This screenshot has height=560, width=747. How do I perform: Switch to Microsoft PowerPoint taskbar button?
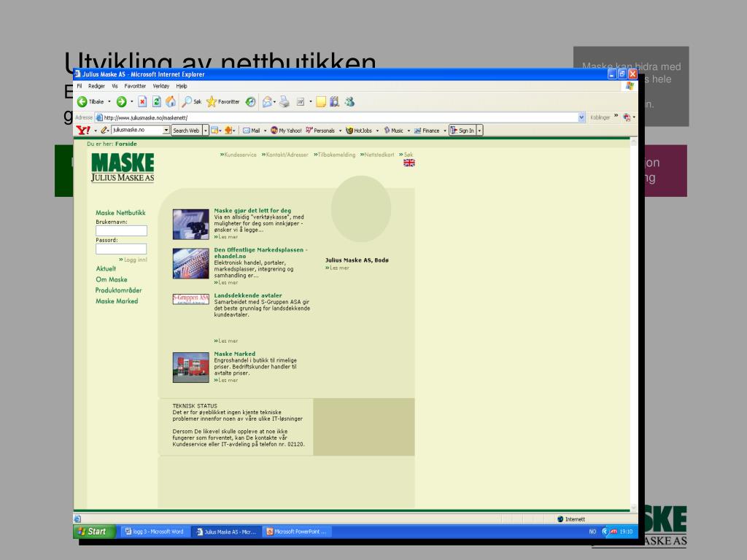coord(297,532)
